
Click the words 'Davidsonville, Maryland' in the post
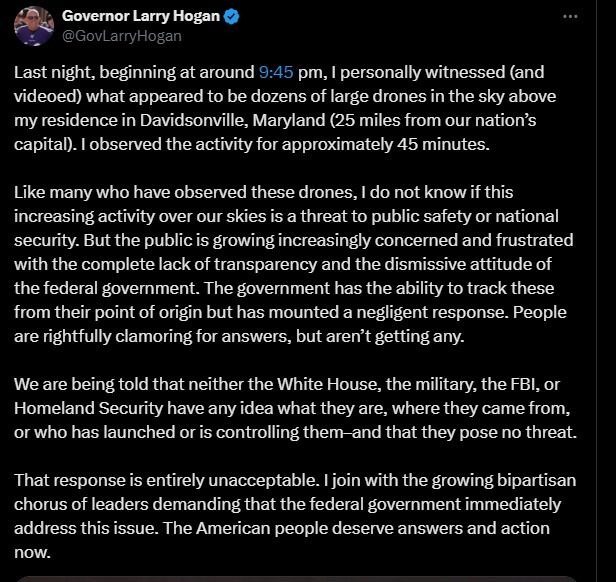pyautogui.click(x=233, y=120)
